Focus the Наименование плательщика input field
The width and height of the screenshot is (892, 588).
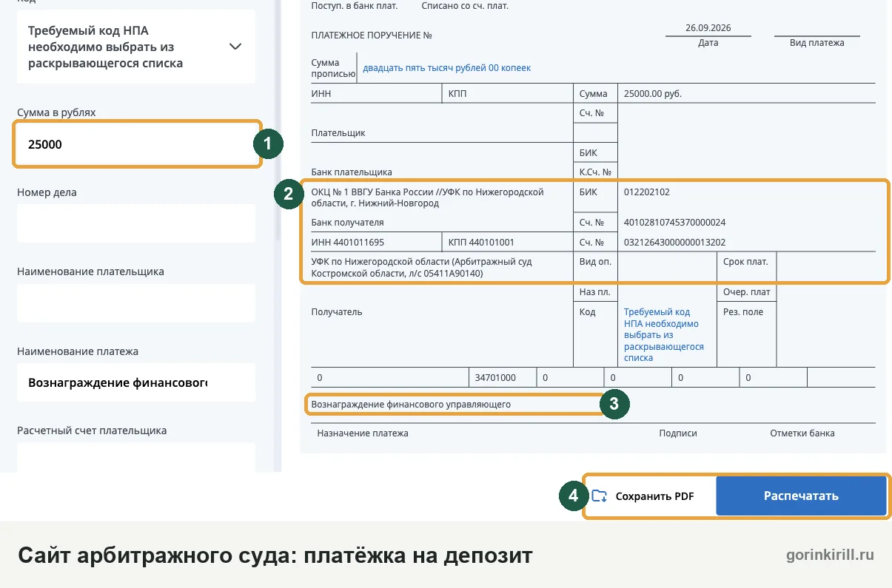coord(136,303)
